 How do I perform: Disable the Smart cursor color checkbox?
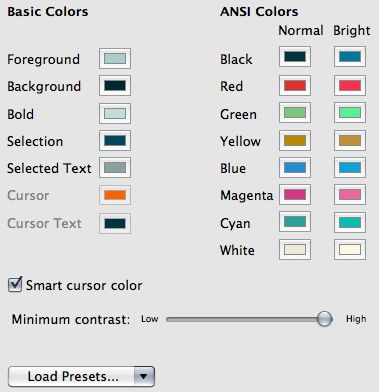click(15, 285)
